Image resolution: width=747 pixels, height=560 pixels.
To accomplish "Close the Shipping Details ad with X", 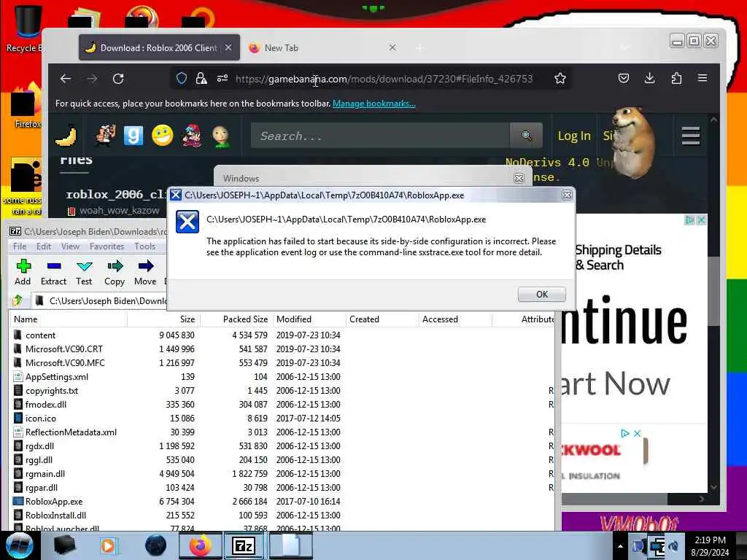I will coord(701,220).
